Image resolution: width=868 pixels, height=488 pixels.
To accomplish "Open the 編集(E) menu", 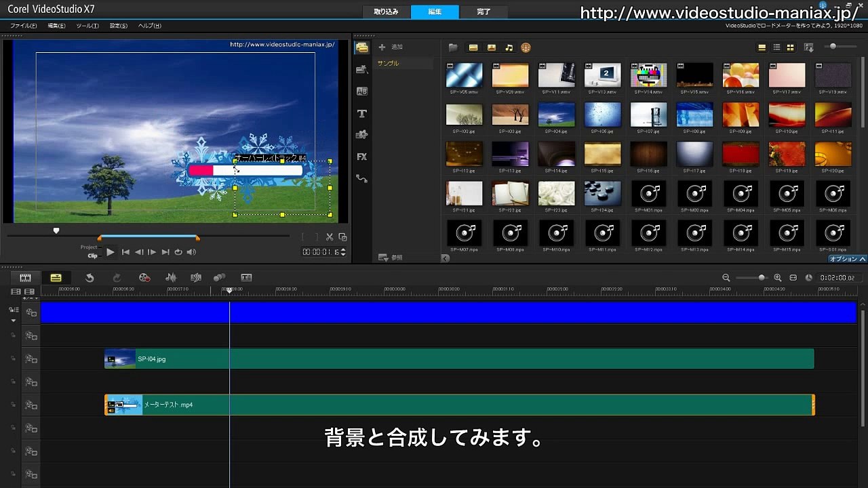I will pos(57,26).
